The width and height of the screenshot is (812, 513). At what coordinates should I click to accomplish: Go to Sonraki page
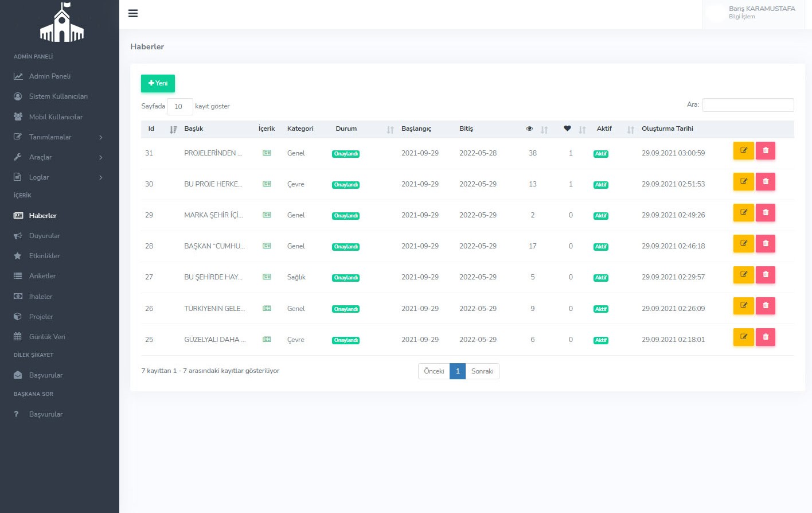(x=482, y=371)
